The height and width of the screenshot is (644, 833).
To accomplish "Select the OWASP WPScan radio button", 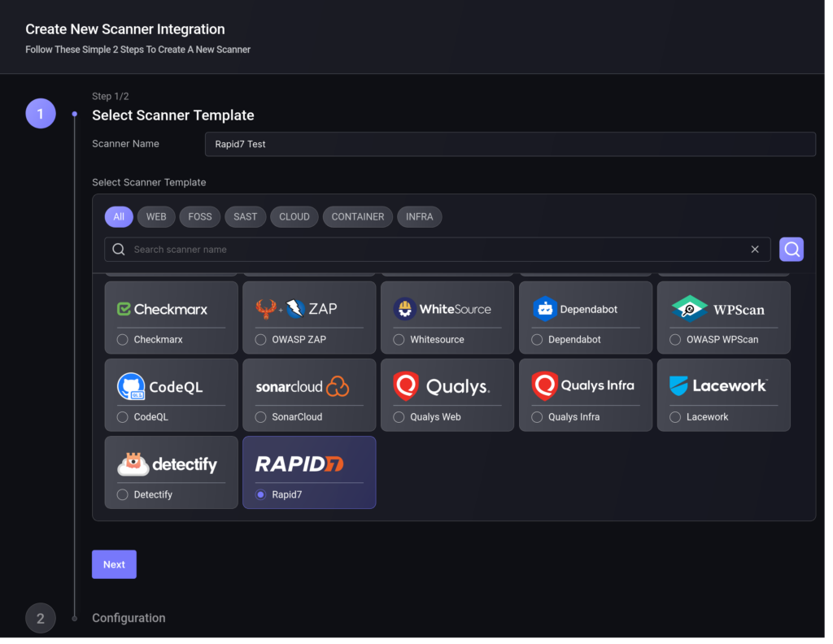I will [675, 340].
